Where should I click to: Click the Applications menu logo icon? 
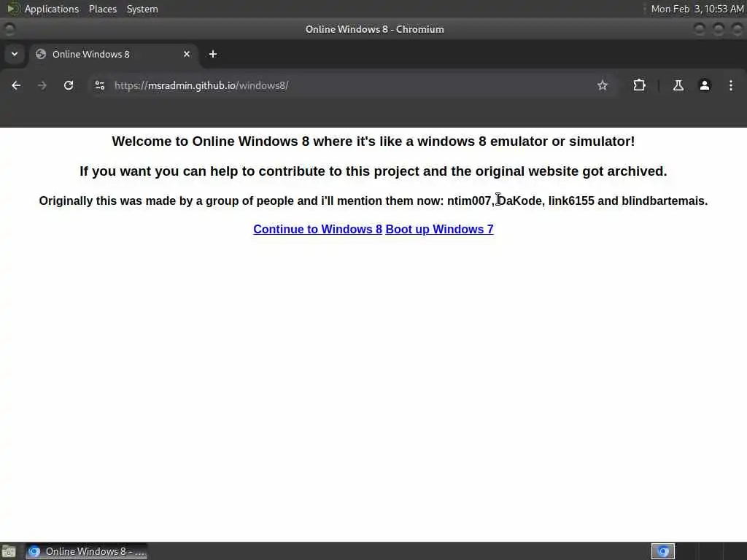click(12, 9)
